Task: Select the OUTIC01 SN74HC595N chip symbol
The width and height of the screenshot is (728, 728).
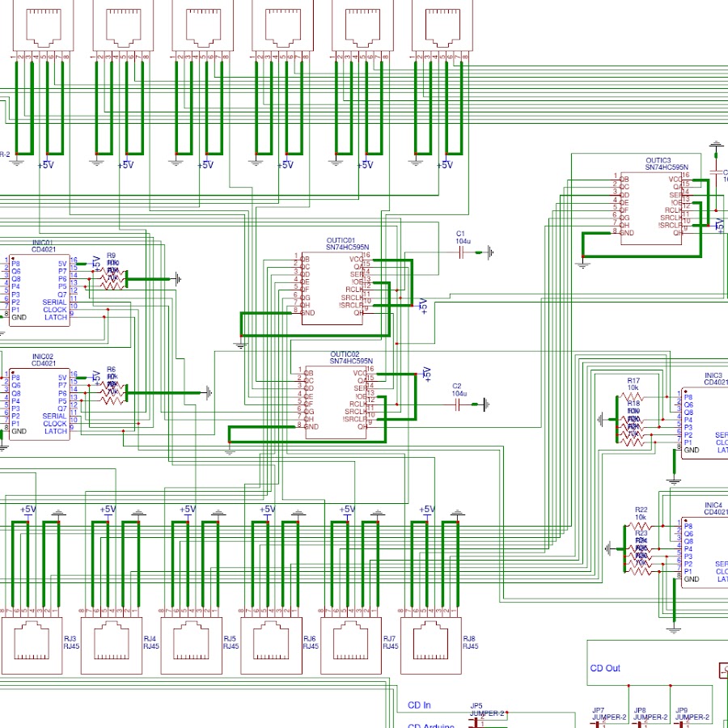Action: click(333, 288)
